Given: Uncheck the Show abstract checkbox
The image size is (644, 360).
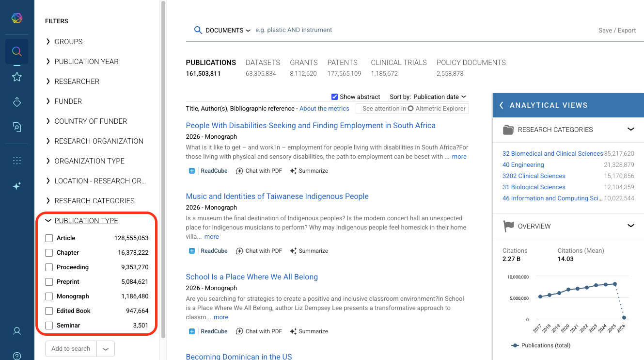Looking at the screenshot, I should pos(334,97).
